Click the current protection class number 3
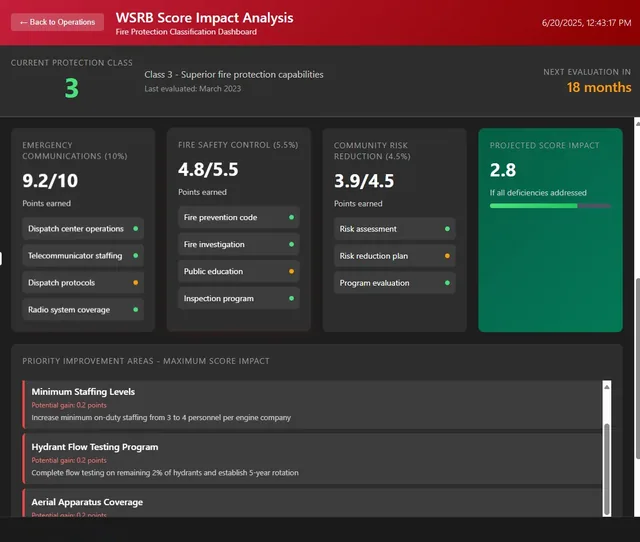The image size is (640, 542). point(71,88)
